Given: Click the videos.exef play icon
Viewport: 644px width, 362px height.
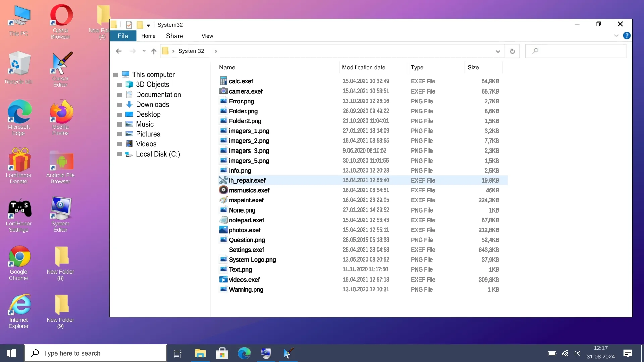Looking at the screenshot, I should tap(223, 279).
